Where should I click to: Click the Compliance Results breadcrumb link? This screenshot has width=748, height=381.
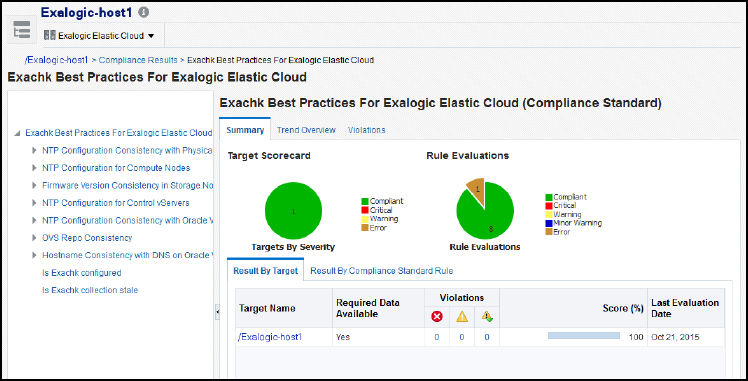tap(138, 60)
